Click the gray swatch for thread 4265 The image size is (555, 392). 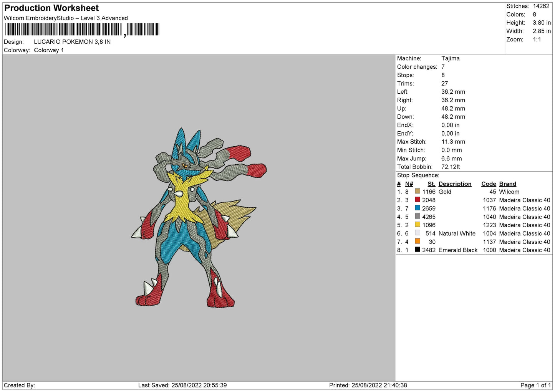coord(417,216)
